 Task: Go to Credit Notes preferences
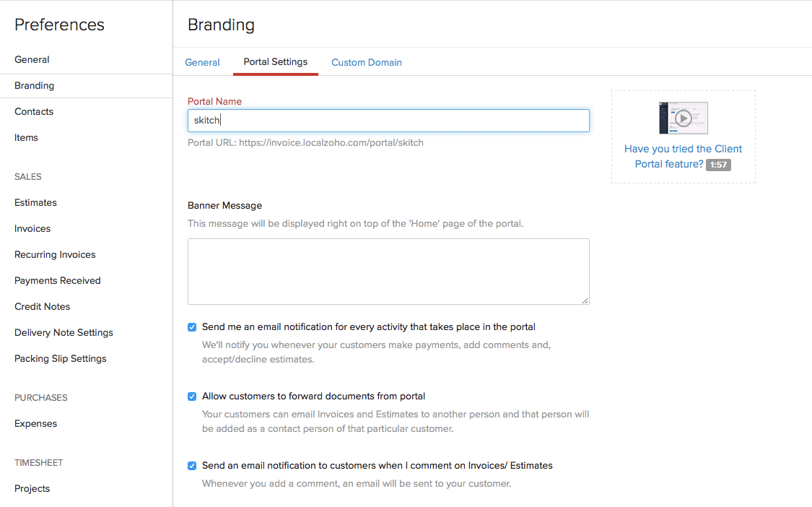tap(43, 307)
